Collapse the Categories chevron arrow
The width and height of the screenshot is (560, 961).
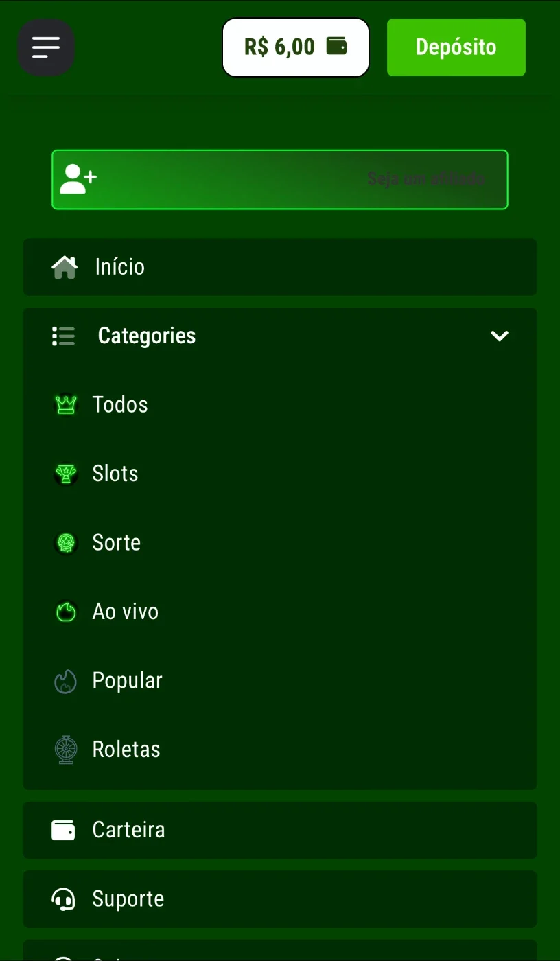coord(500,336)
